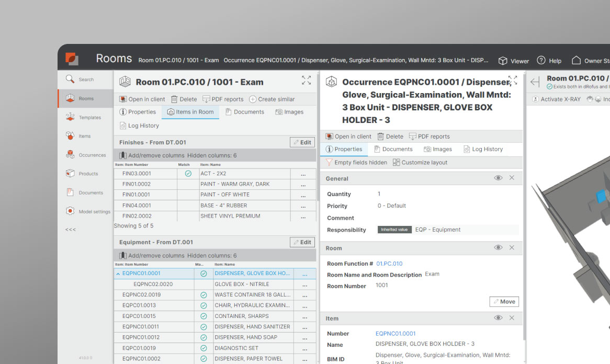Screen dimensions: 610x364
Task: Toggle visibility of the General section
Action: [x=498, y=178]
